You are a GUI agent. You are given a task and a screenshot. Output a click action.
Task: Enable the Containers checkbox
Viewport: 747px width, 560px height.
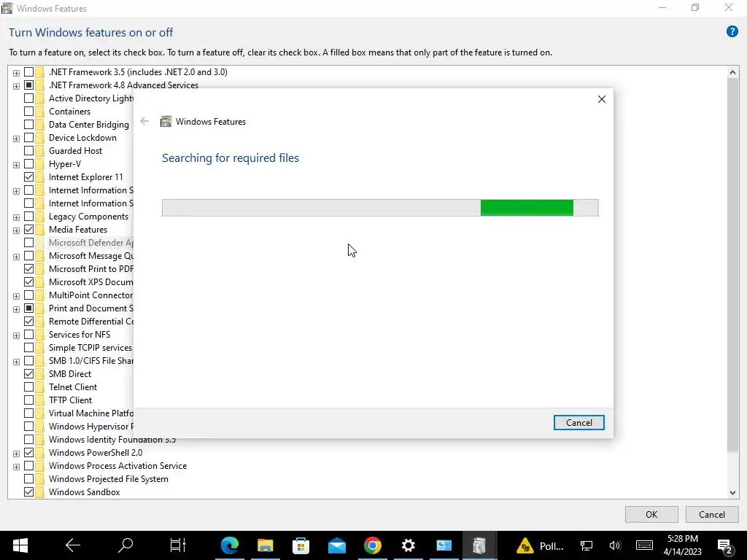(28, 112)
